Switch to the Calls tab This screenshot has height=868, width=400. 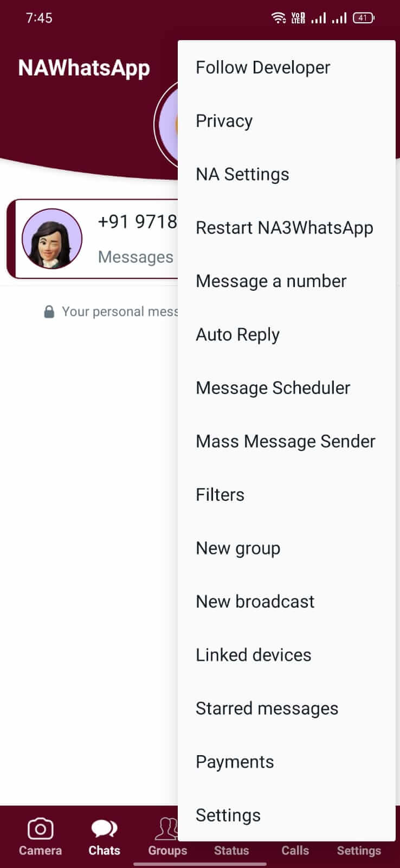pos(295,850)
